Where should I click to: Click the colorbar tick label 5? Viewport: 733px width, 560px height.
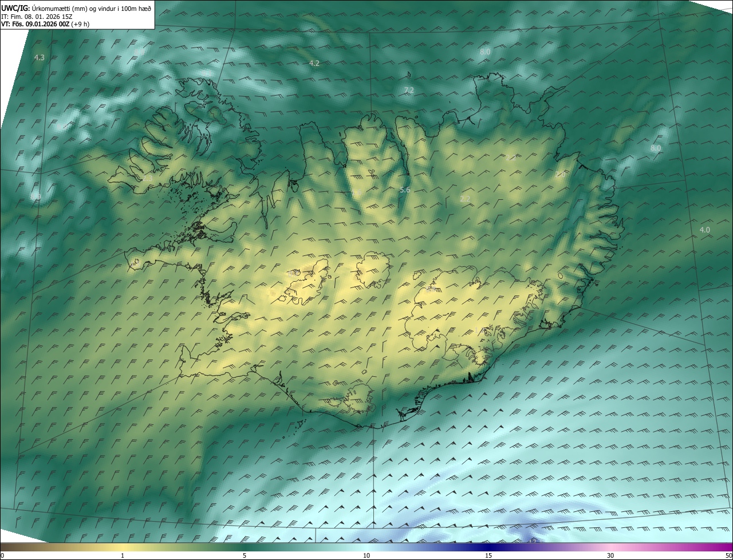[245, 556]
